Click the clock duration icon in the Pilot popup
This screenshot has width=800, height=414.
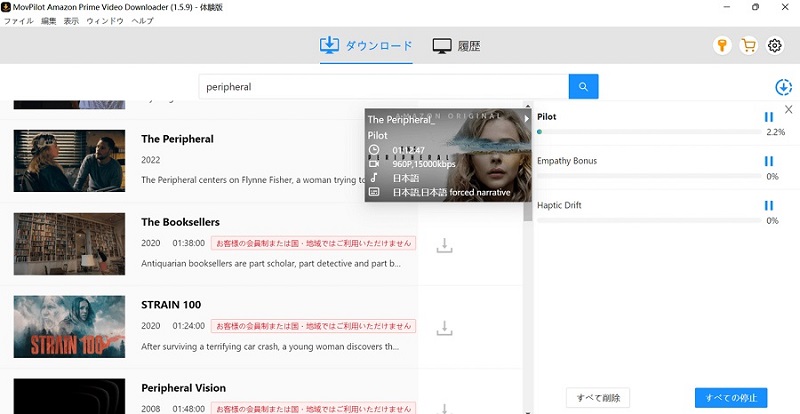pos(374,150)
